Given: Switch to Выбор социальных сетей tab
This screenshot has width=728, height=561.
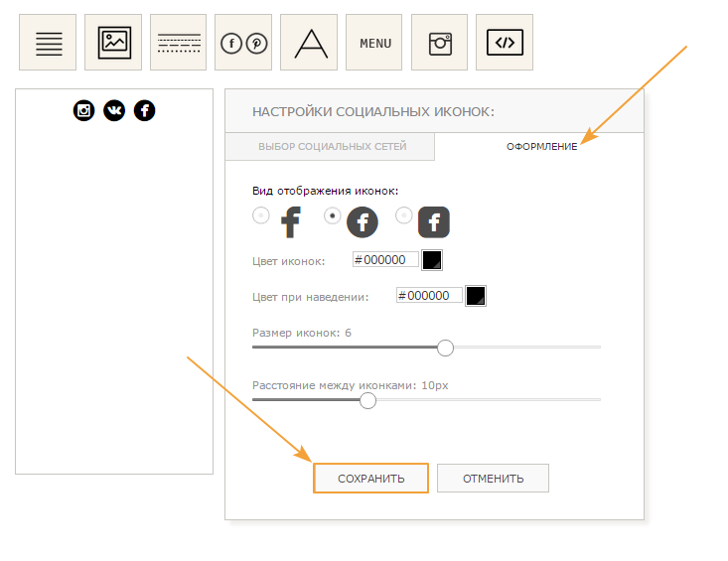Looking at the screenshot, I should (x=330, y=147).
